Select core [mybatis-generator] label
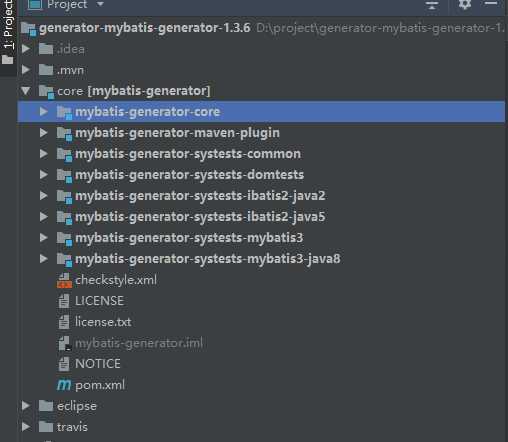Screen dimensions: 508x442 point(134,91)
